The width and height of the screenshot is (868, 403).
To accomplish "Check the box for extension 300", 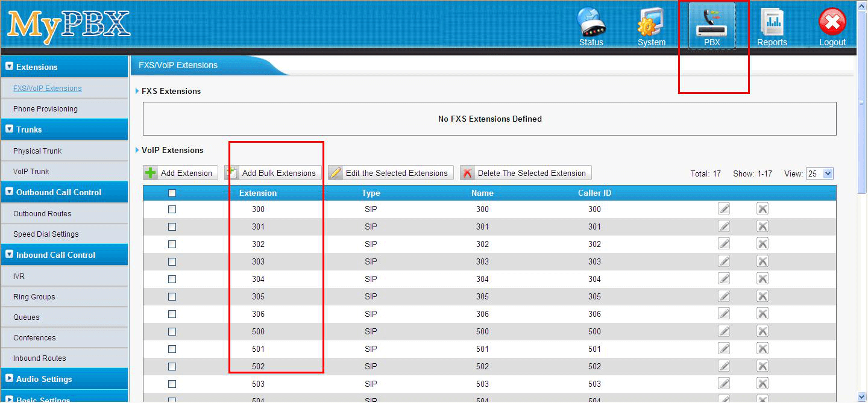I will pos(172,210).
